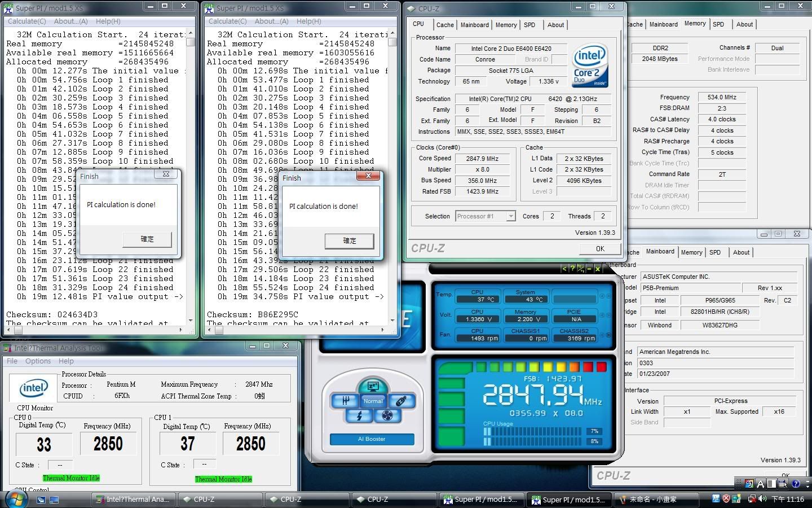Click the language bar help question icon
Image resolution: width=812 pixels, height=508 pixels.
[x=796, y=483]
